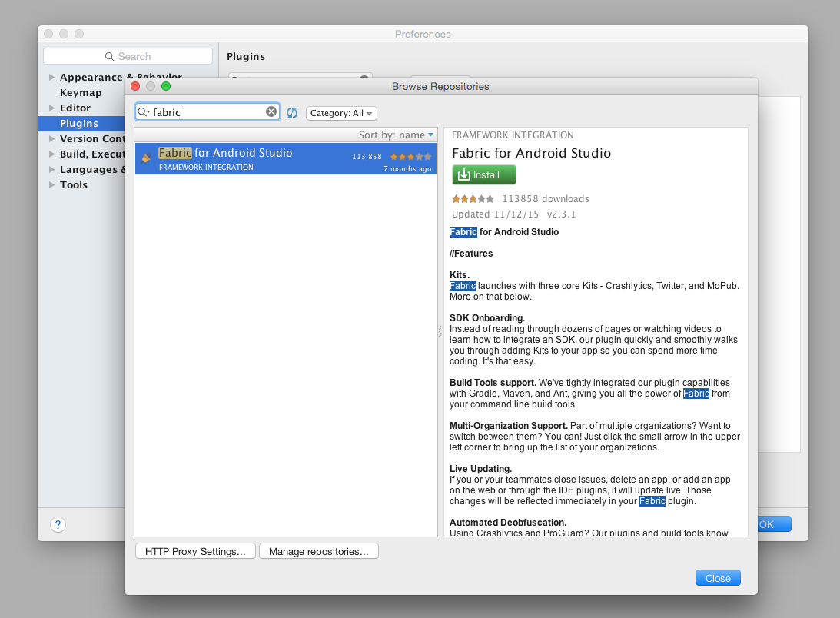840x618 pixels.
Task: Open the Sort by: name dropdown
Action: coord(396,135)
